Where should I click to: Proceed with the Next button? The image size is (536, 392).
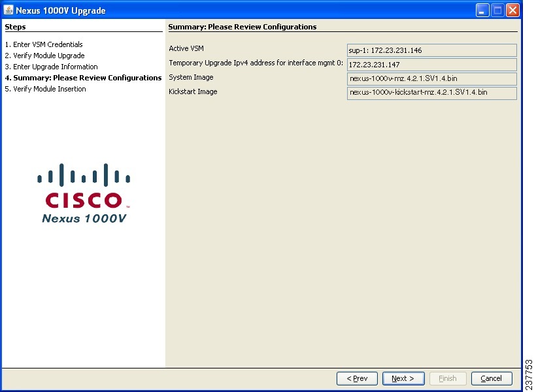coord(403,378)
